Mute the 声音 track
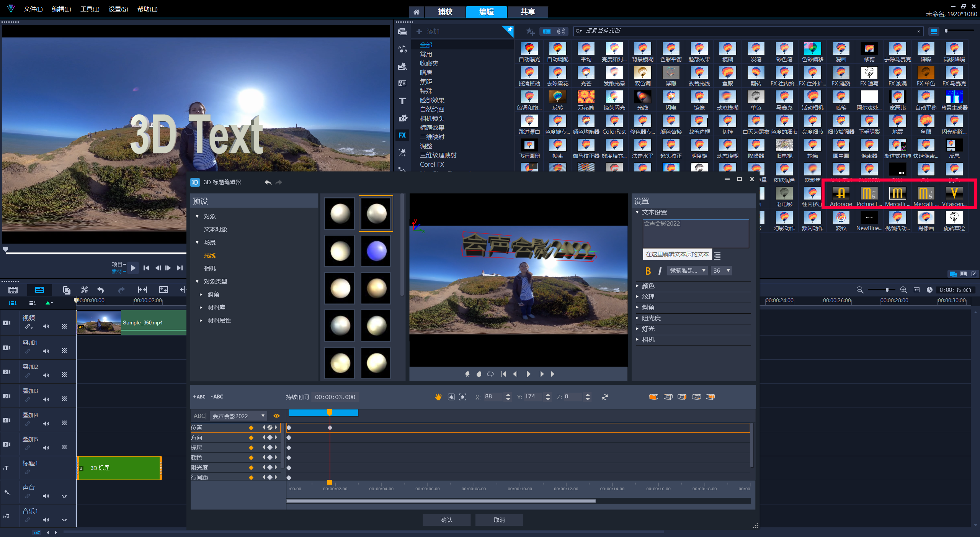 46,496
